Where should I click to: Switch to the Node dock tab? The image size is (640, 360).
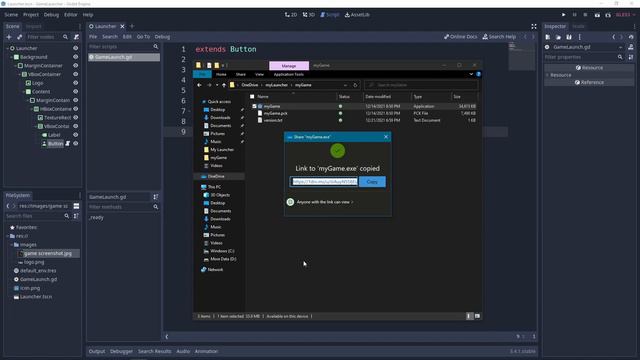click(x=578, y=27)
